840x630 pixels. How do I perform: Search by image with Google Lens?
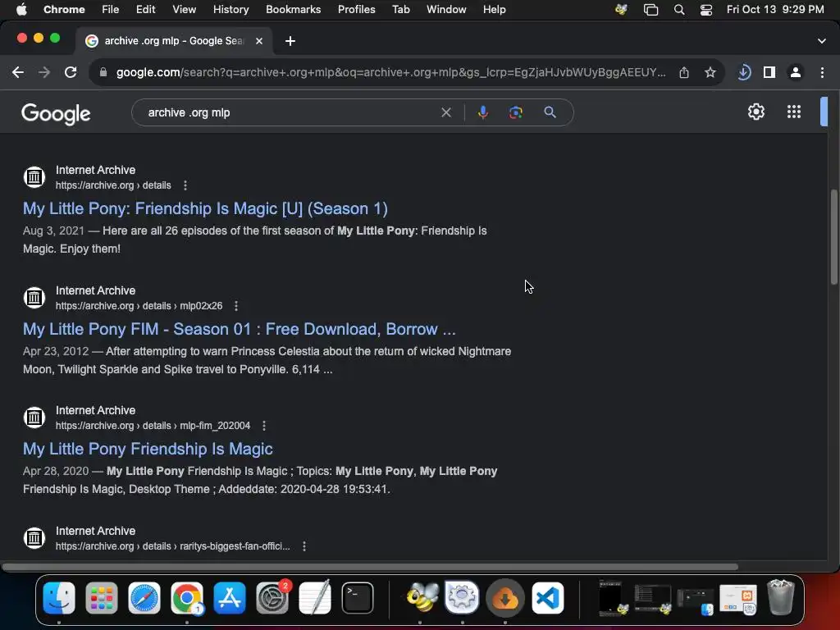tap(515, 112)
